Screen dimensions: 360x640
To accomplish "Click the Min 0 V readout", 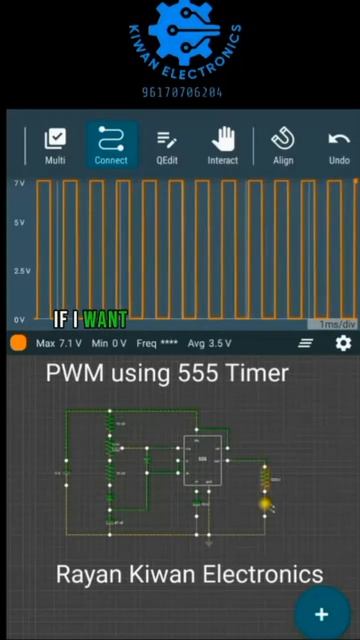I will (x=109, y=343).
